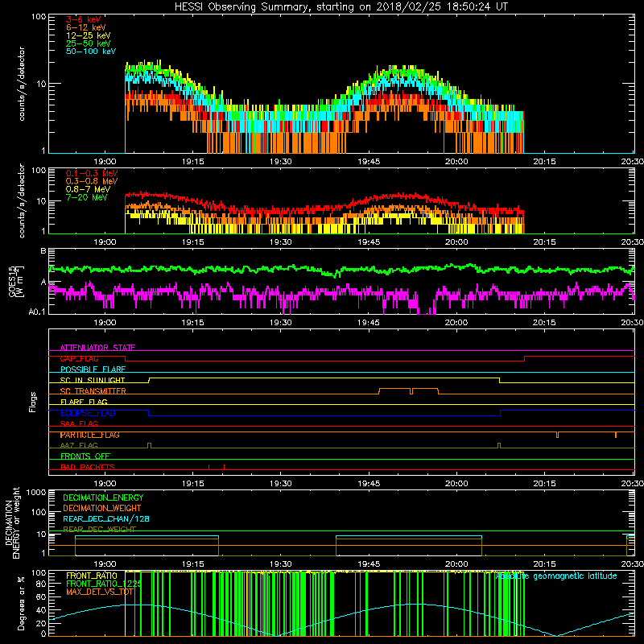
Task: Click the GOES15 axis label
Action: 12,281
